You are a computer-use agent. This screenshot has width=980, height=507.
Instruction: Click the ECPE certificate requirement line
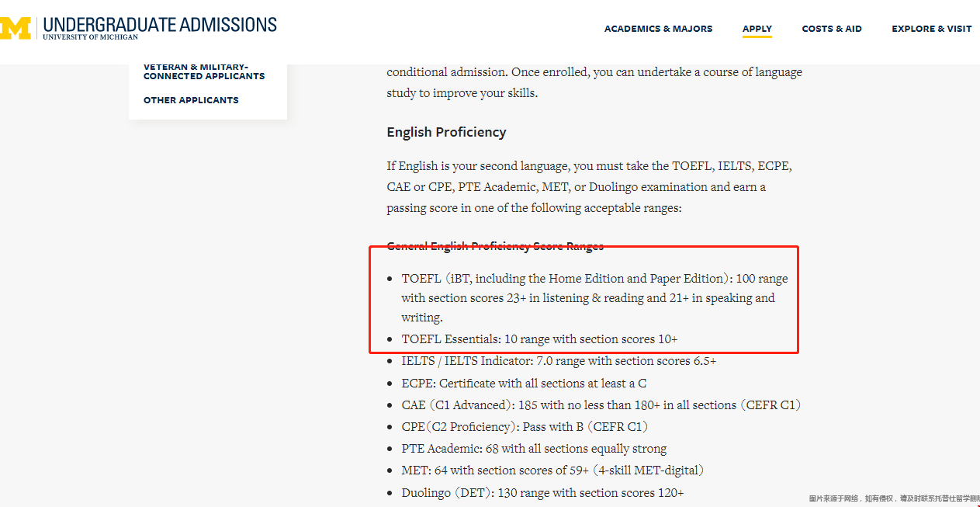(524, 384)
